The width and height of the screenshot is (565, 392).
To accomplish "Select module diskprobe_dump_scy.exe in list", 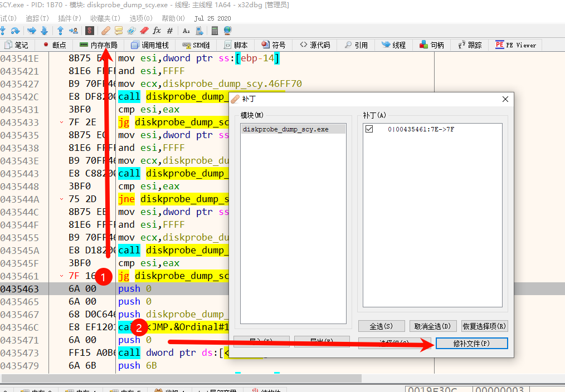I will [x=293, y=129].
